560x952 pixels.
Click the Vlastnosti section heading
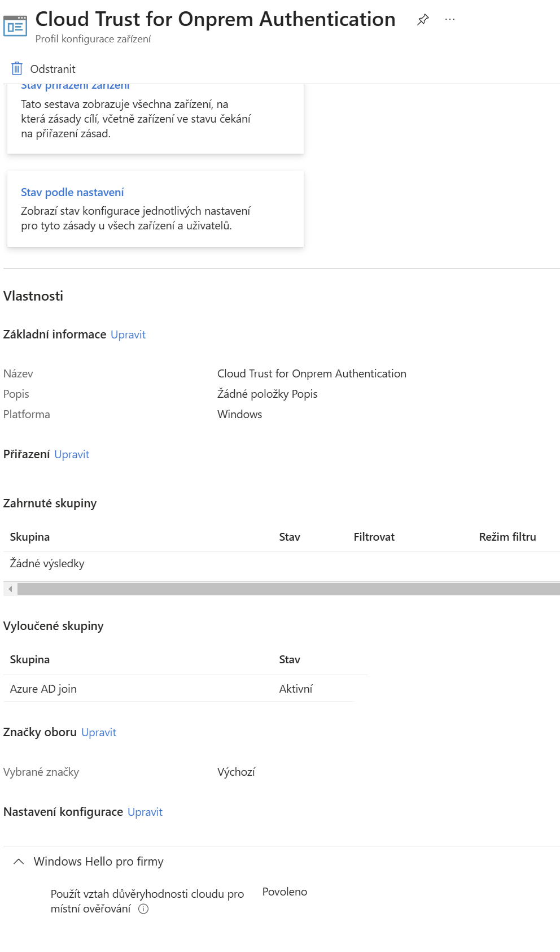[33, 296]
